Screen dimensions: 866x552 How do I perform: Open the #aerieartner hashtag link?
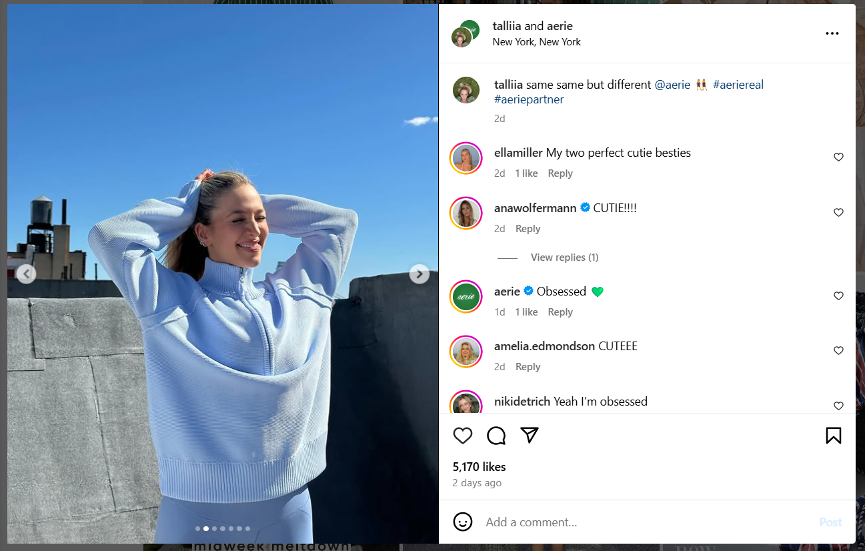tap(529, 99)
